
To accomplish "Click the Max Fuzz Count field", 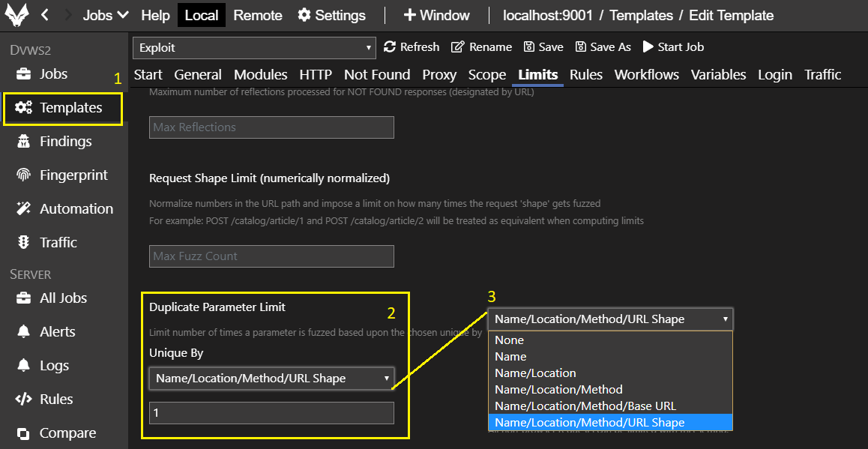I will (271, 256).
